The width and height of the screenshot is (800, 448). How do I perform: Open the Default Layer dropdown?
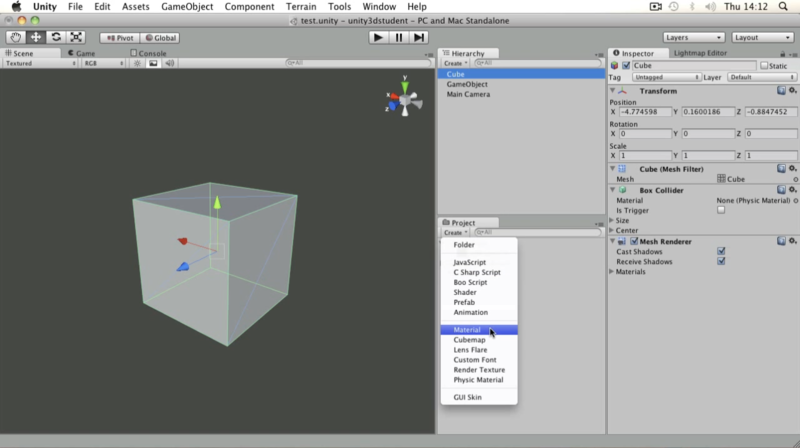click(x=762, y=77)
